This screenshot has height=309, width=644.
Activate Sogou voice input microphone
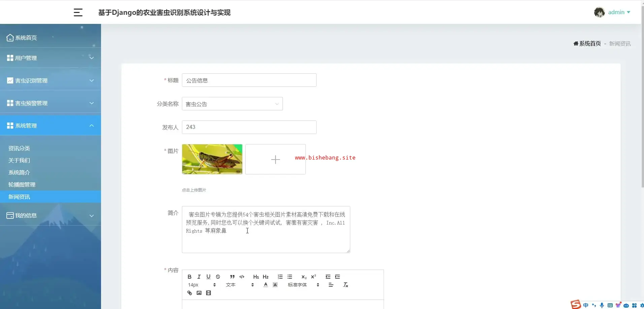602,305
